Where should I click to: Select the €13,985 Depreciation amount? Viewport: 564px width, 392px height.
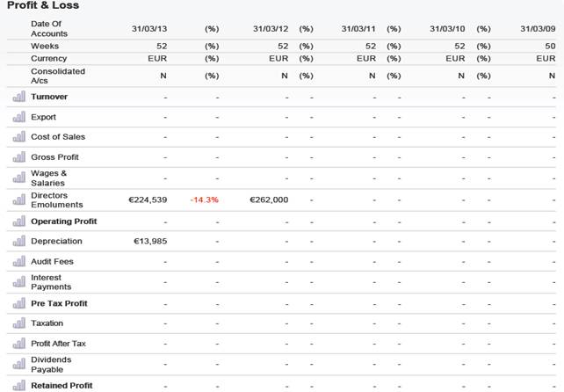[x=150, y=241]
